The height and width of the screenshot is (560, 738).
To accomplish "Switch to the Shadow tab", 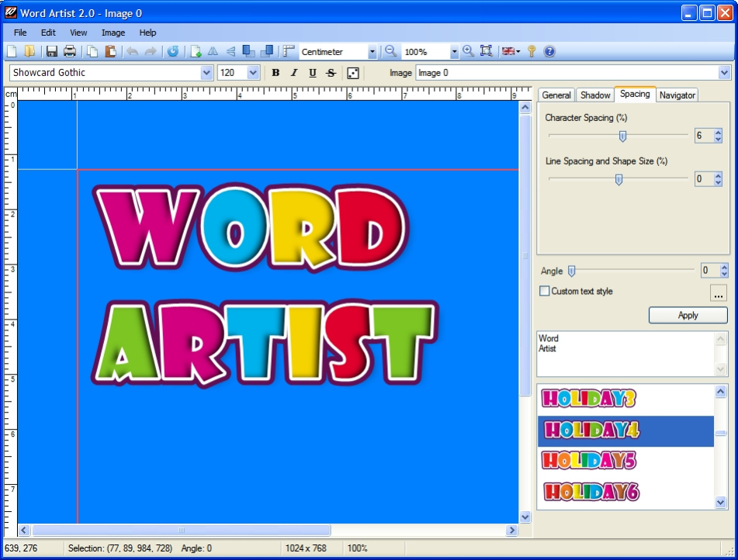I will [x=595, y=95].
